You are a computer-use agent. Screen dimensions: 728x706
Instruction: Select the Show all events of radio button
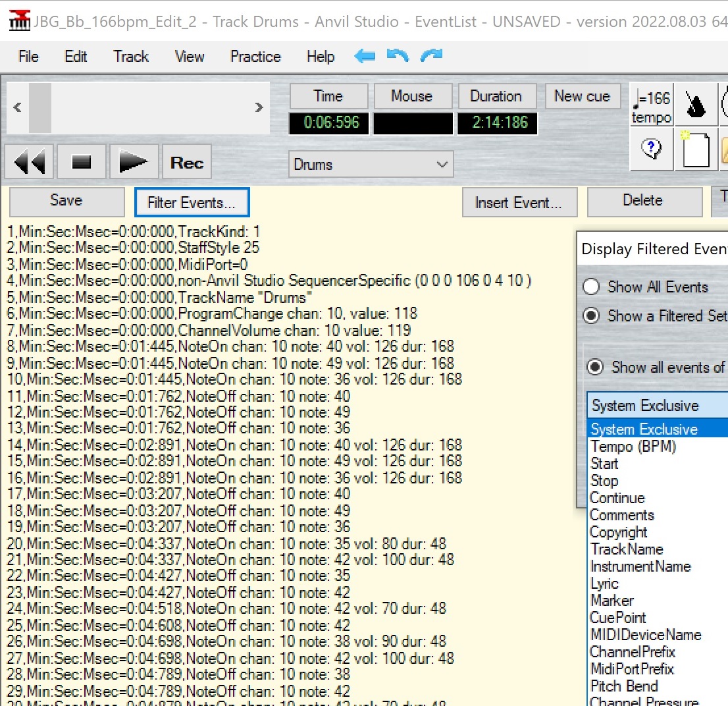pyautogui.click(x=595, y=367)
